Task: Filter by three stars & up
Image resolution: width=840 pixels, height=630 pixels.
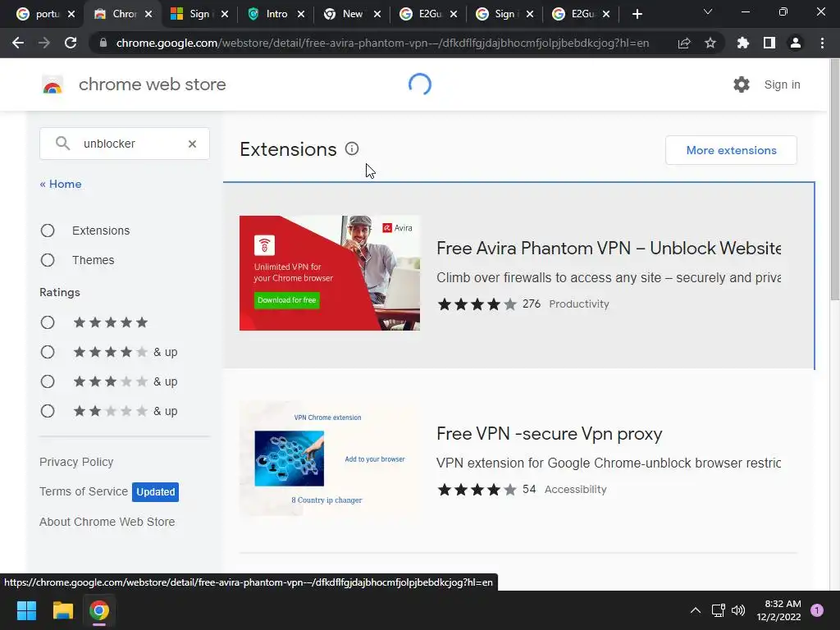Action: [x=48, y=381]
